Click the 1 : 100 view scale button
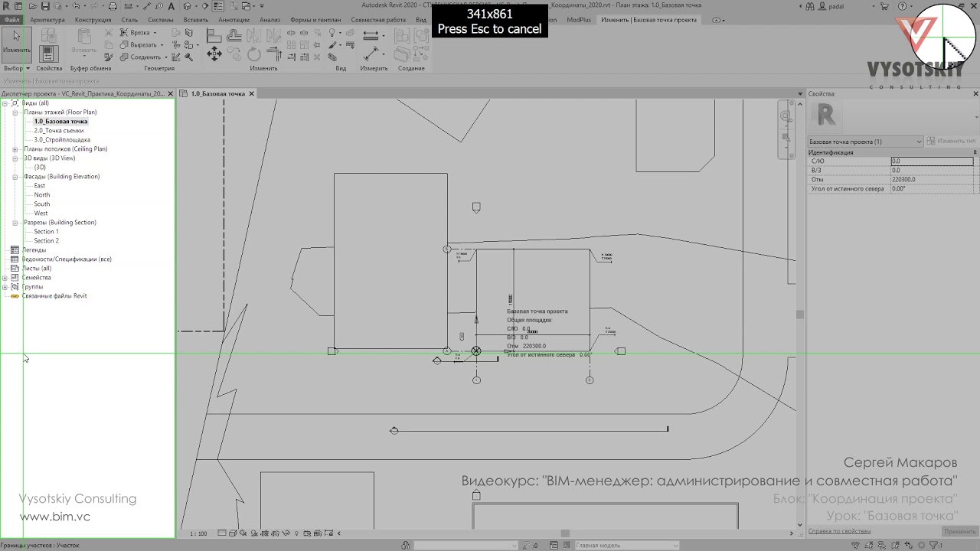This screenshot has width=980, height=551. point(198,533)
